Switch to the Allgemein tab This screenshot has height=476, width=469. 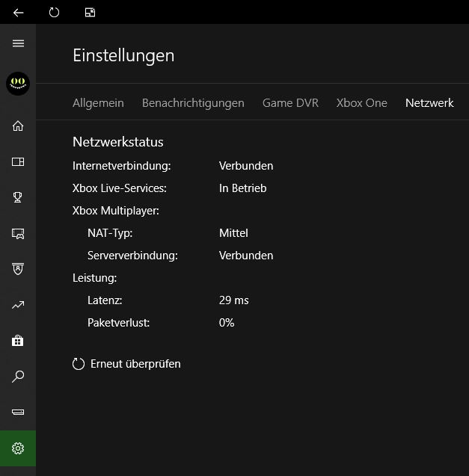coord(98,103)
